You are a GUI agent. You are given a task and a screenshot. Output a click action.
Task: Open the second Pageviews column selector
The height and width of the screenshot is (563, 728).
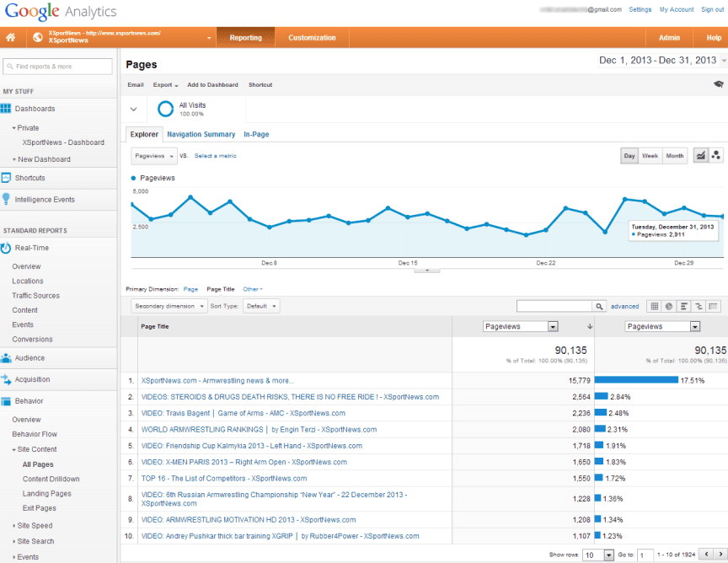[662, 326]
